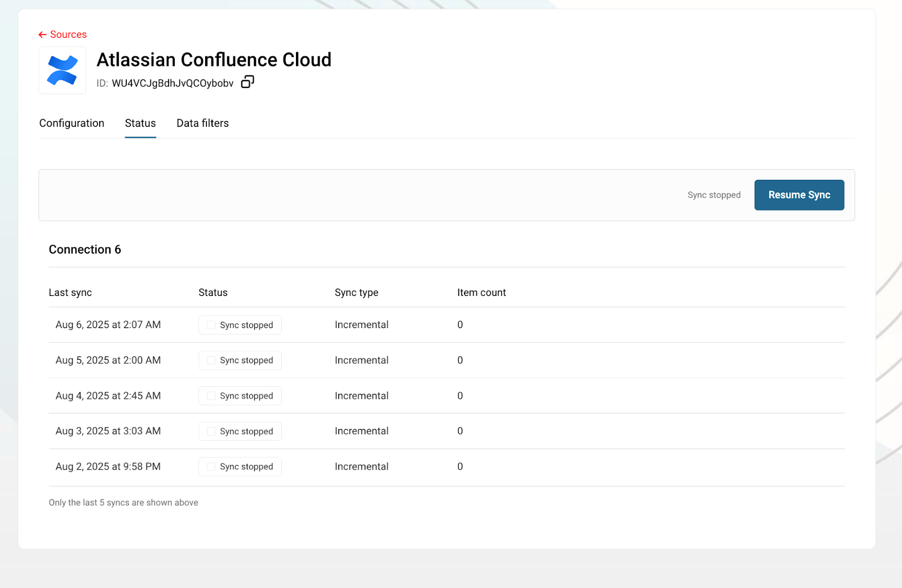Select the Aug 6, 2025 at 2:07 AM entry
Image resolution: width=902 pixels, height=588 pixels.
[108, 325]
